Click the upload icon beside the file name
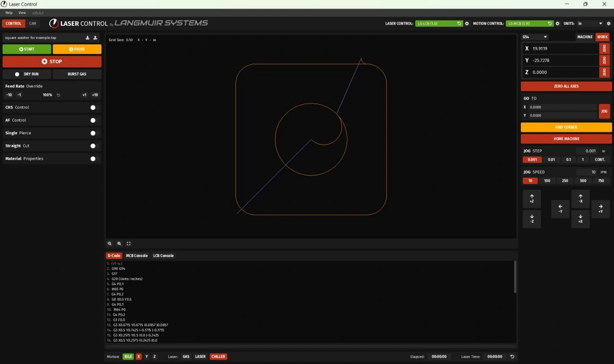Viewport: 614px width, 364px height. click(x=95, y=38)
